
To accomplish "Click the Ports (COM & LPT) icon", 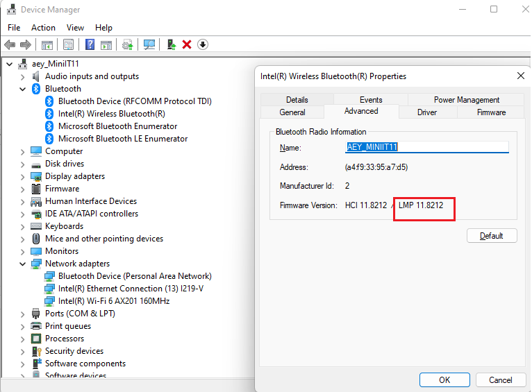I will [35, 314].
